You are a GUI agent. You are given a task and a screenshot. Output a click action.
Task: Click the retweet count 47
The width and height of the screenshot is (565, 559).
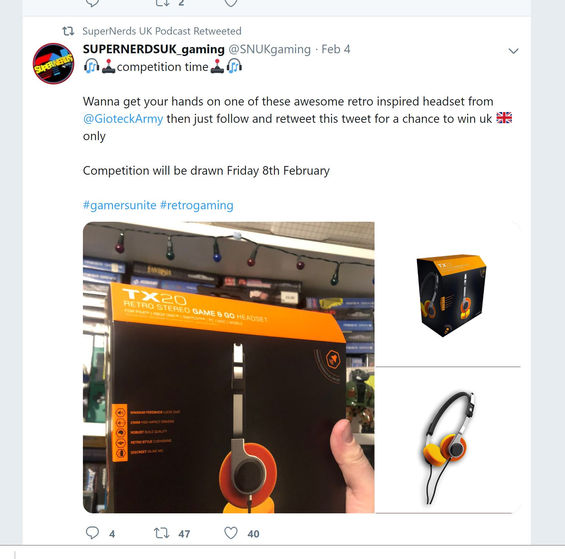184,534
